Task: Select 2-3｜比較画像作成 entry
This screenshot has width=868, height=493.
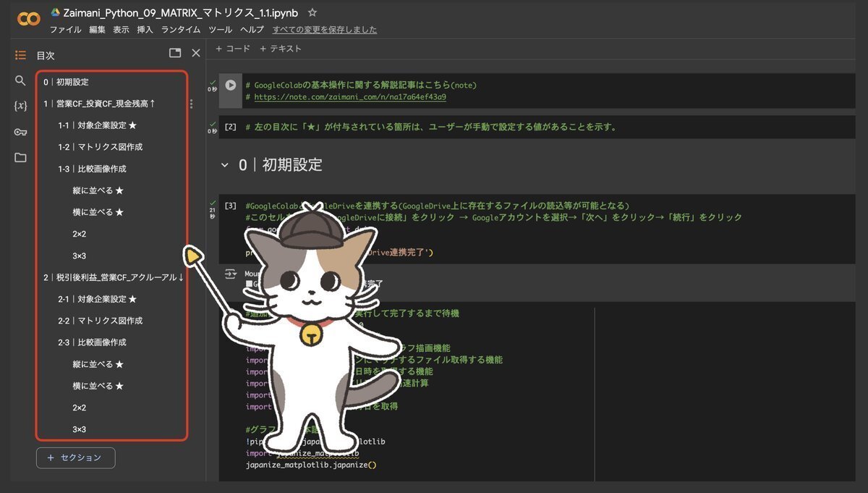Action: [x=93, y=342]
